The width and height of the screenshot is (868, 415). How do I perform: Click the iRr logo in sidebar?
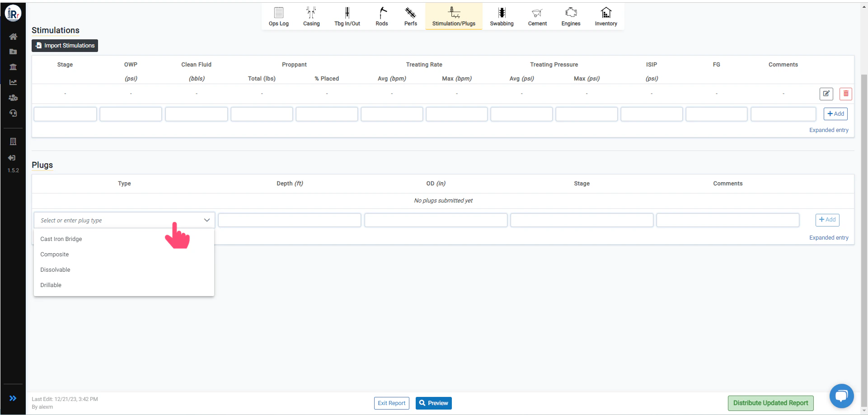point(13,14)
